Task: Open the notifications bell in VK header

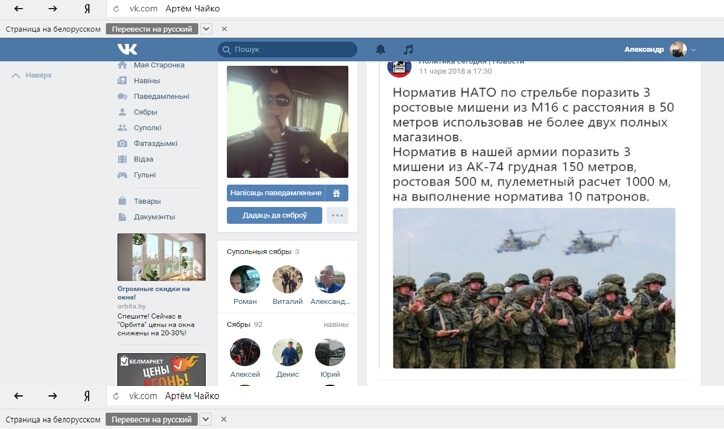Action: pyautogui.click(x=380, y=49)
